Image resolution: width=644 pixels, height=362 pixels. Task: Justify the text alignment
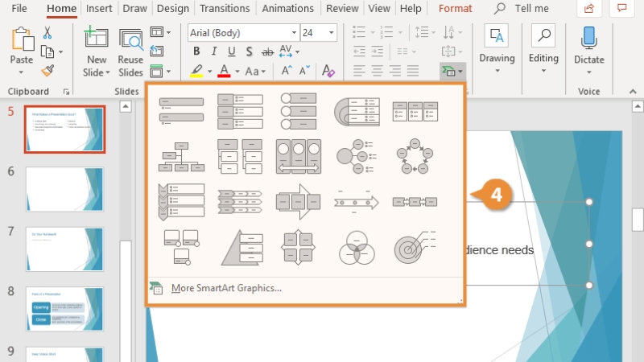(413, 71)
